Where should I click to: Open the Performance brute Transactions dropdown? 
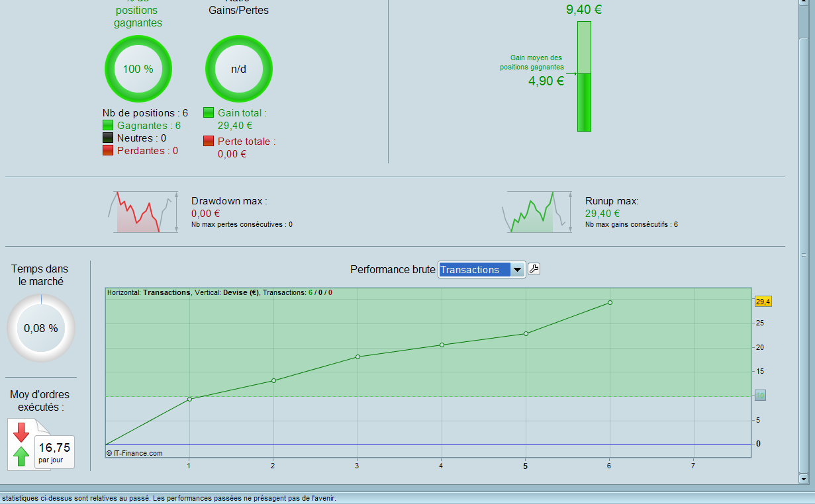coord(482,269)
